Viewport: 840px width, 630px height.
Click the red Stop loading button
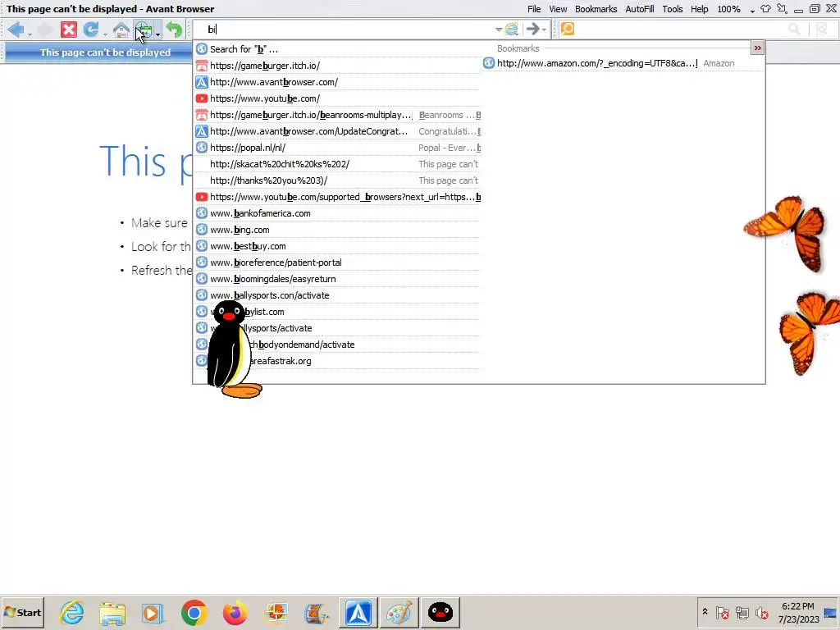(69, 30)
